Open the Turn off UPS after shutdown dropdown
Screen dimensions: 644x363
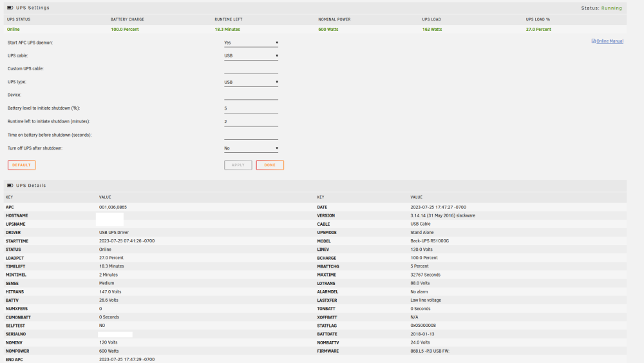point(251,148)
